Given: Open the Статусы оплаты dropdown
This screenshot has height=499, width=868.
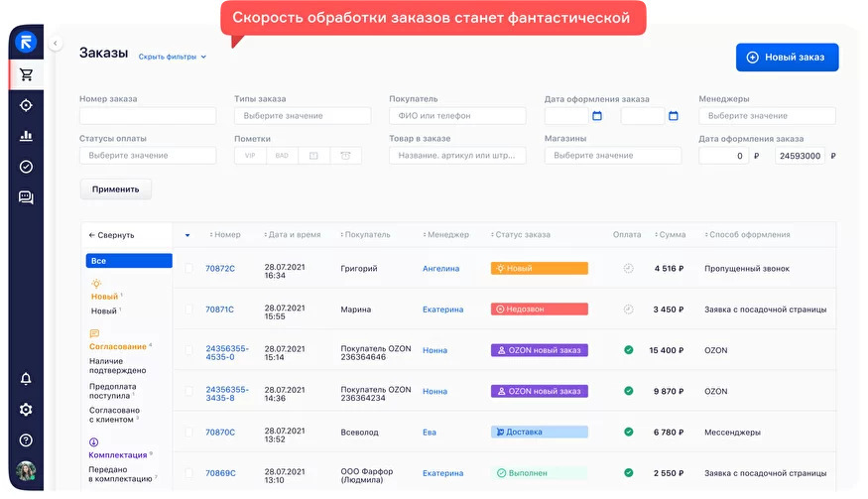Looking at the screenshot, I should pos(148,156).
